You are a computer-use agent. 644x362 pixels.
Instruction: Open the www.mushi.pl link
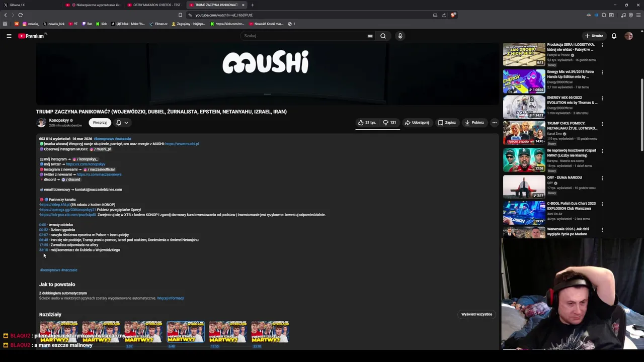(182, 144)
